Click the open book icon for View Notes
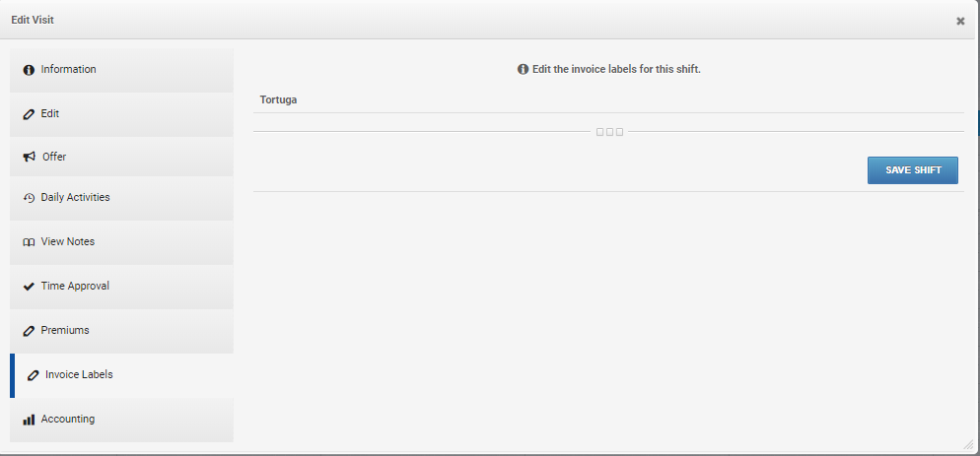 pyautogui.click(x=29, y=242)
